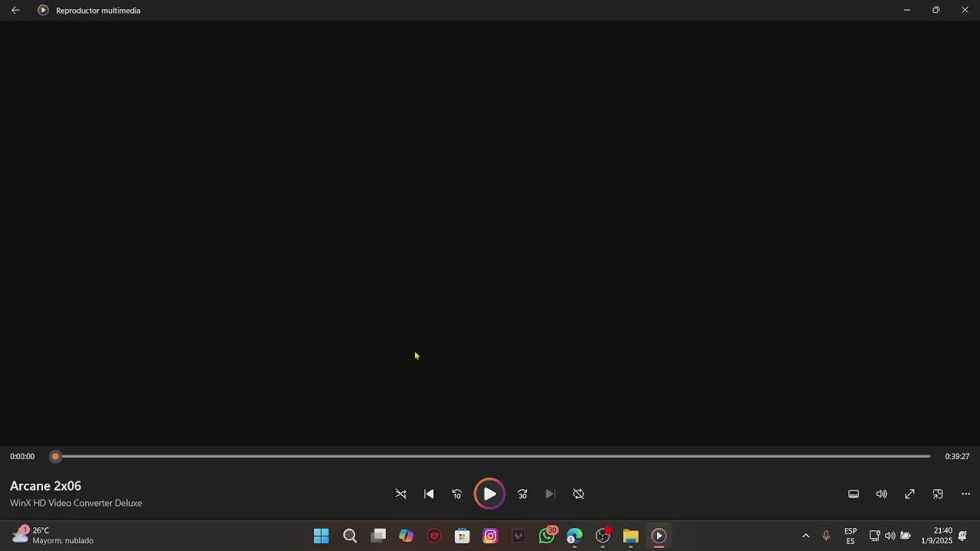The image size is (980, 551).
Task: Open system volume from the tray
Action: tap(890, 536)
